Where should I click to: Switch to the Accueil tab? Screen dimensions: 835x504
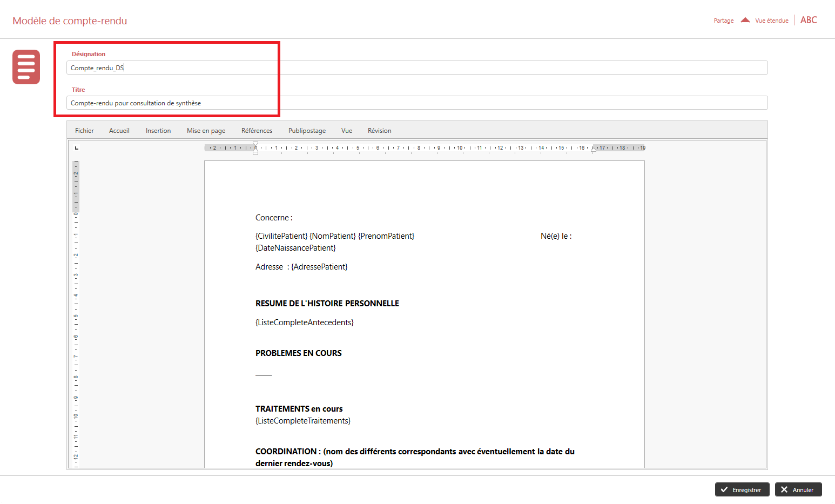click(x=119, y=131)
